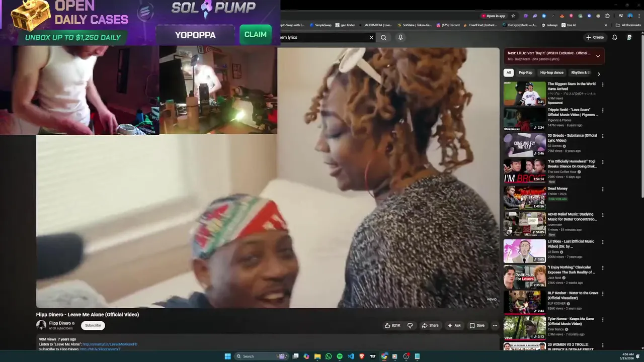Save the video to a playlist
The image size is (644, 362).
click(477, 325)
